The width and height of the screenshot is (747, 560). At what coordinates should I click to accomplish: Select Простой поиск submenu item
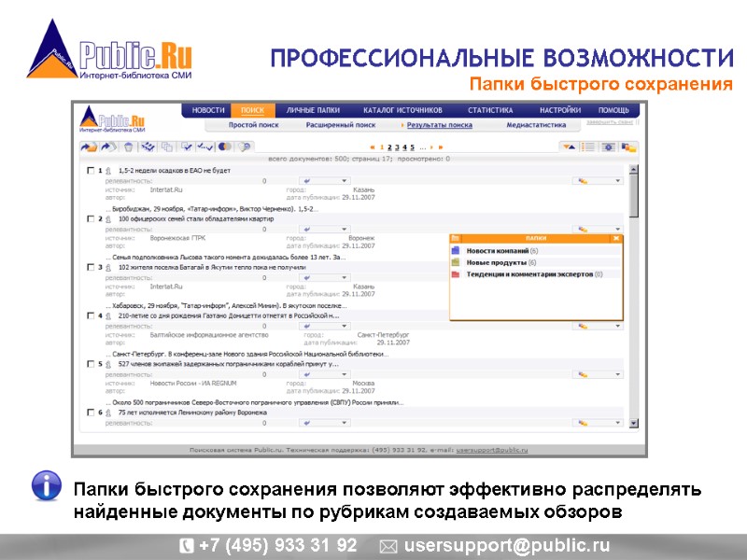pos(253,125)
